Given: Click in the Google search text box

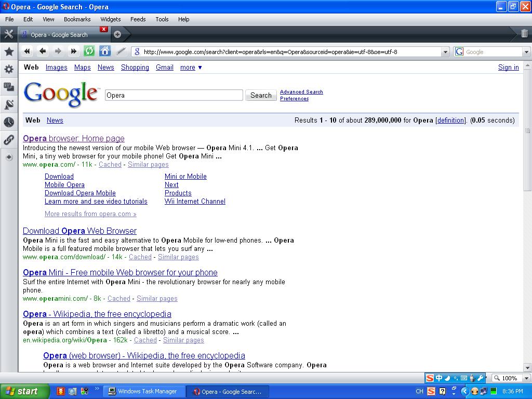Looking at the screenshot, I should tap(174, 96).
